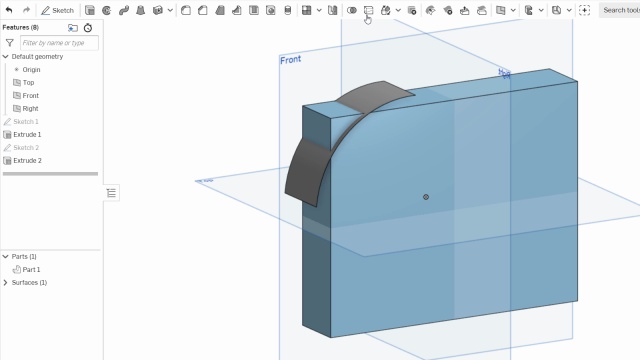640x360 pixels.
Task: Select the Revolve tool
Action: pyautogui.click(x=107, y=10)
